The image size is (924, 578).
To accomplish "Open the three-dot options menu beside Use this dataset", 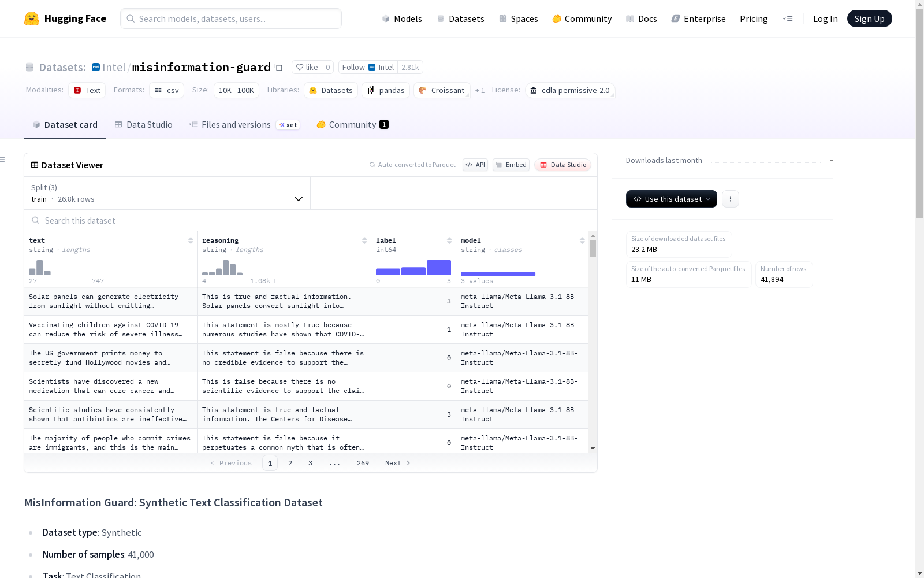I will tap(731, 199).
